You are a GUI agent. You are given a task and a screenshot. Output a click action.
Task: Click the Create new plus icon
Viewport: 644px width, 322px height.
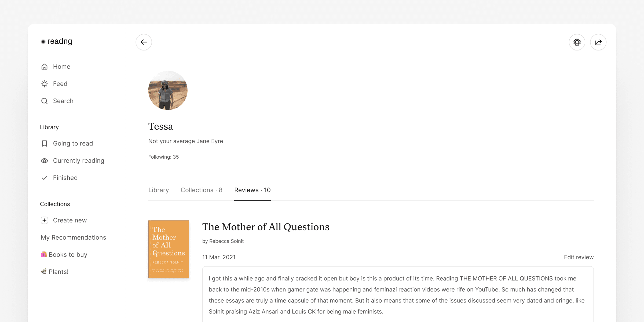[45, 220]
